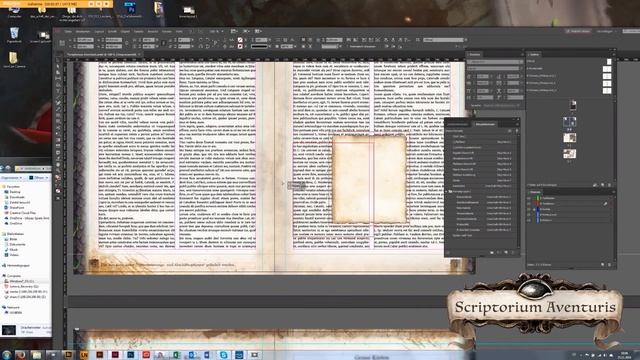Image resolution: width=640 pixels, height=360 pixels.
Task: Select the Selection tool in the InDesign toolbox
Action: point(58,60)
